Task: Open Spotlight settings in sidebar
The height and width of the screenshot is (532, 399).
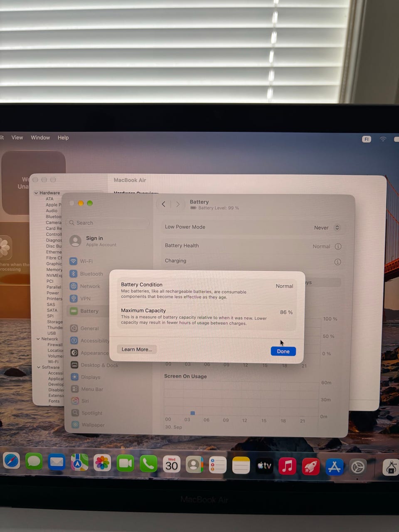Action: click(87, 413)
